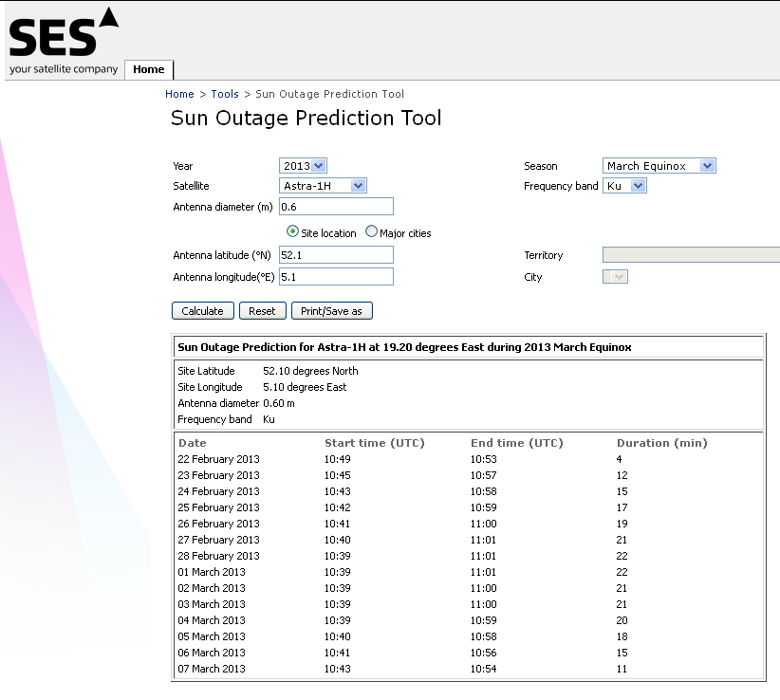Click the Sun Outage Prediction results heading
This screenshot has height=700, width=780.
tap(404, 347)
